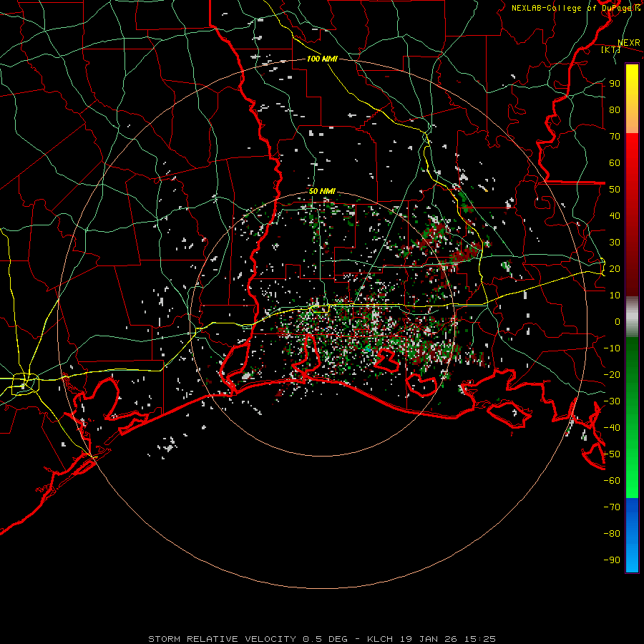The height and width of the screenshot is (644, 644).
Task: Click the -90 value on velocity scale
Action: [x=612, y=560]
